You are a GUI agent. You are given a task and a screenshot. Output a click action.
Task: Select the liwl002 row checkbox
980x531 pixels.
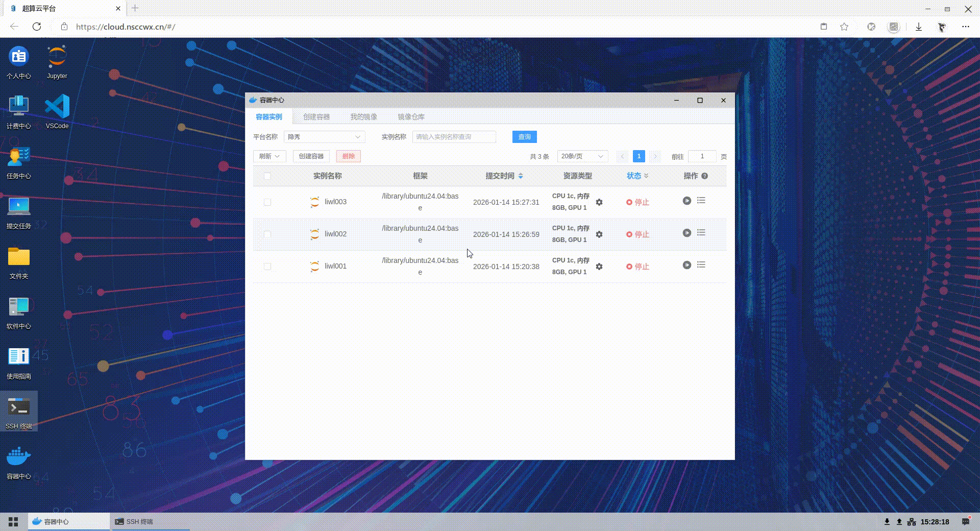(x=267, y=234)
